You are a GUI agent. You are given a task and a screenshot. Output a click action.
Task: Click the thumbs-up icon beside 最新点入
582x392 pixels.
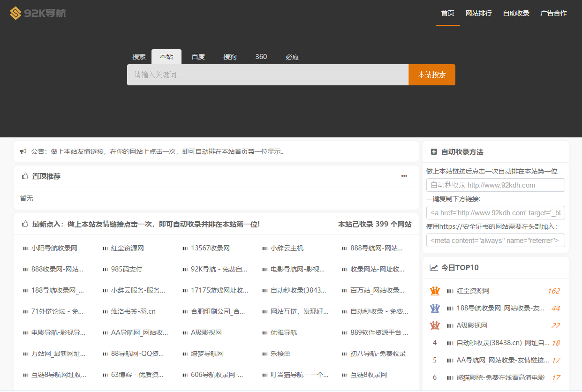pyautogui.click(x=25, y=224)
